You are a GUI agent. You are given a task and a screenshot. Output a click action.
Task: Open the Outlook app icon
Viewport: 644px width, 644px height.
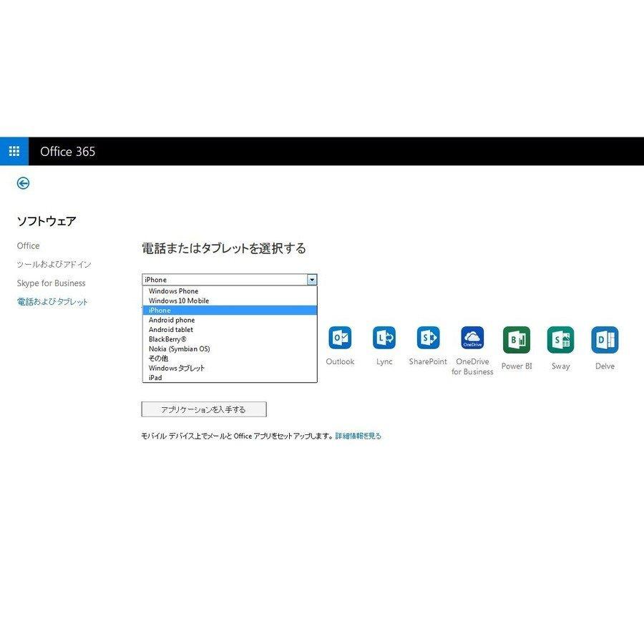340,338
